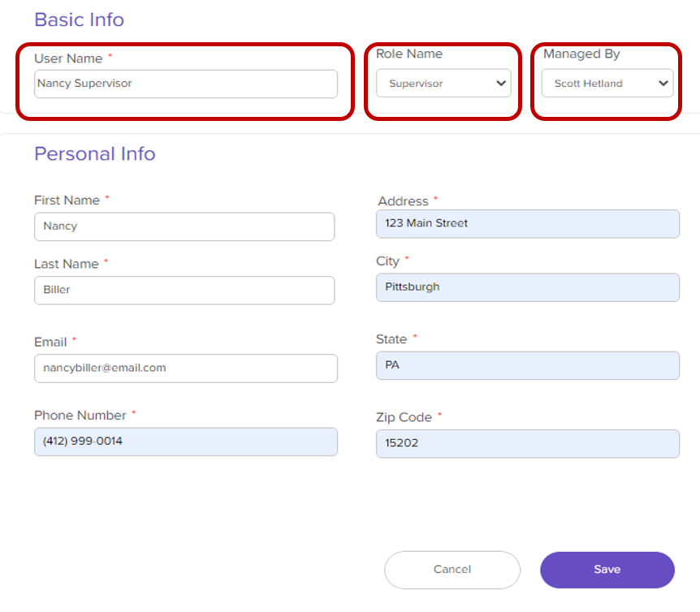The height and width of the screenshot is (612, 700).
Task: Edit the Phone Number field
Action: pyautogui.click(x=185, y=442)
